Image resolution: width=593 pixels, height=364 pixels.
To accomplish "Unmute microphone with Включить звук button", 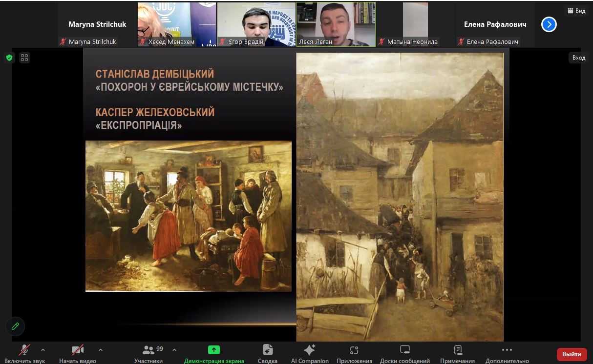I will [24, 353].
